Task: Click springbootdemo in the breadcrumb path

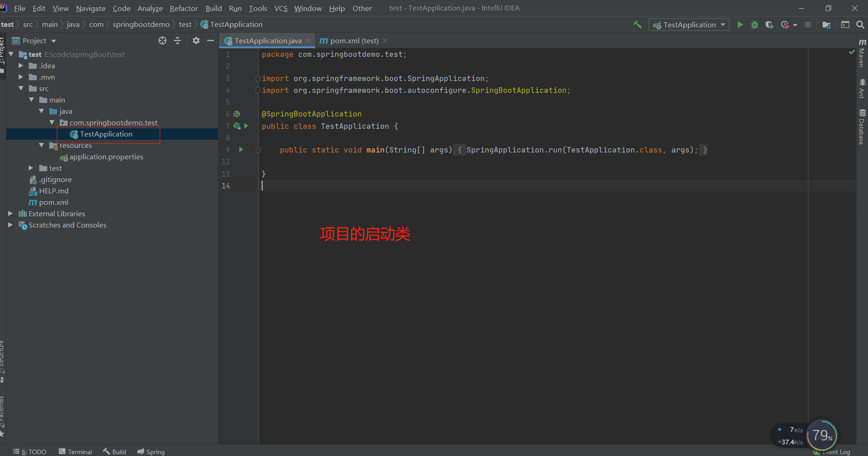Action: coord(141,25)
